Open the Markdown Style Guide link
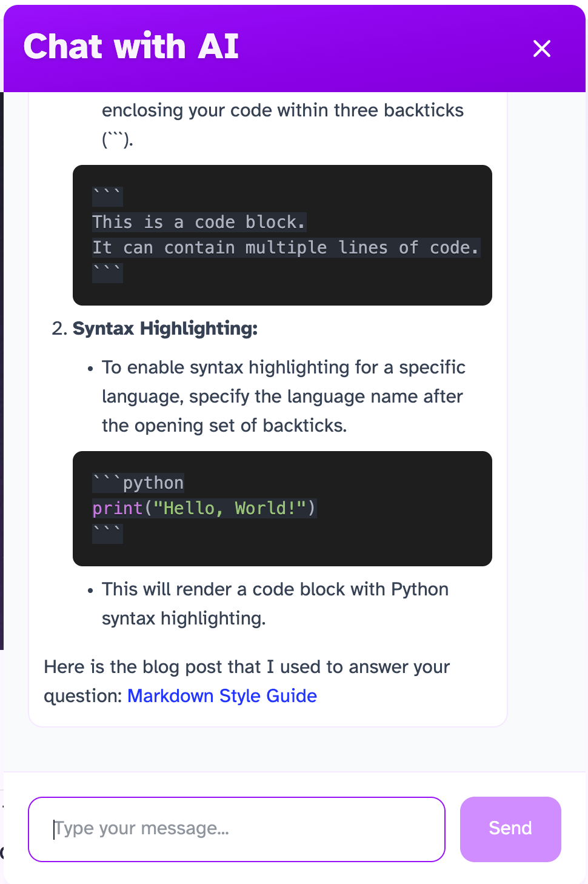The height and width of the screenshot is (884, 588). (222, 695)
